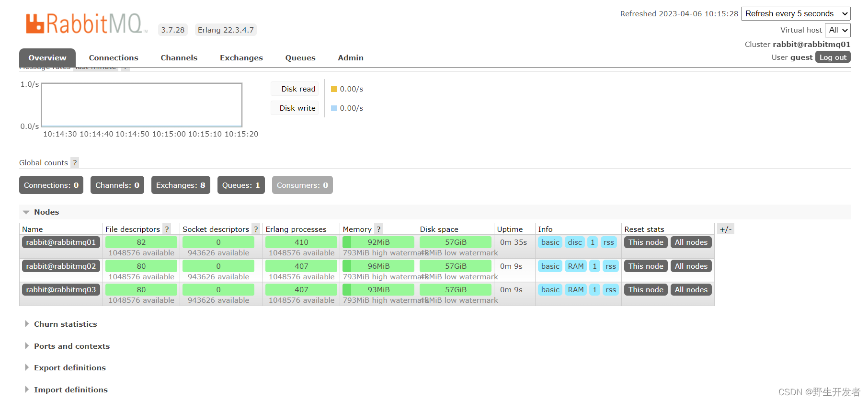Reset stats This node for rabbitmq03
Screen dimensions: 868x401
coord(646,290)
